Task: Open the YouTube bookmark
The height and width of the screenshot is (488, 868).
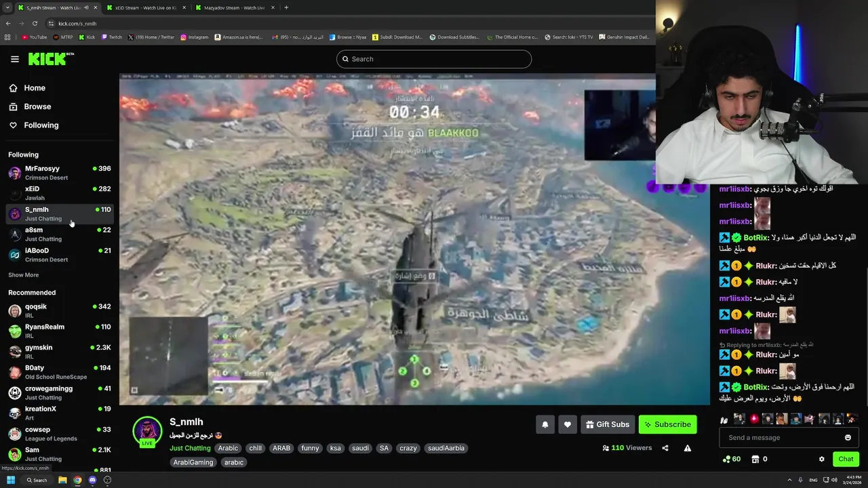Action: [35, 37]
